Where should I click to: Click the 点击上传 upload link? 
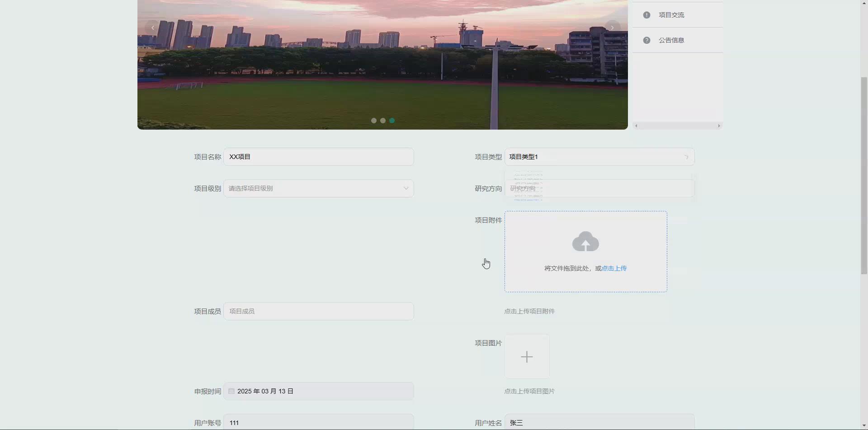point(614,268)
